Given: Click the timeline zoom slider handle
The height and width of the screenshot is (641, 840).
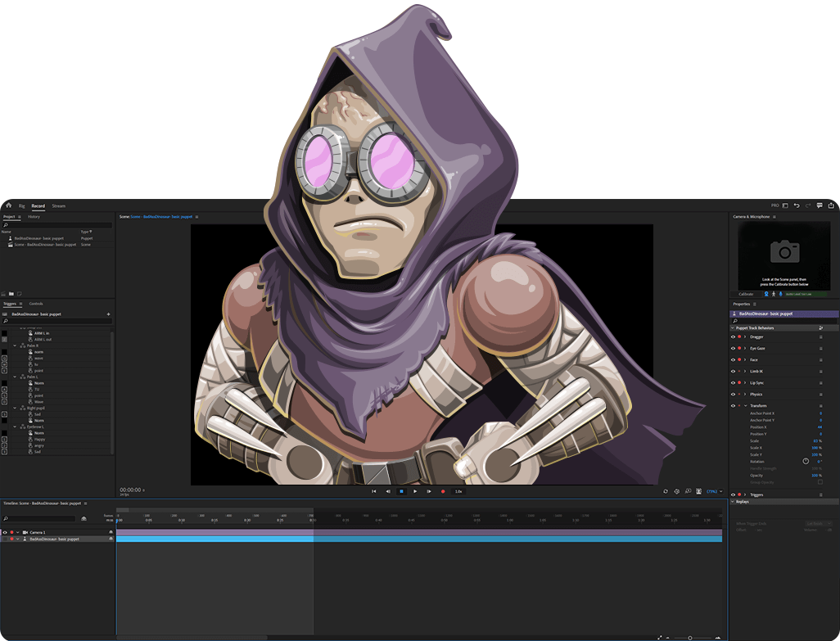Looking at the screenshot, I should [x=690, y=638].
